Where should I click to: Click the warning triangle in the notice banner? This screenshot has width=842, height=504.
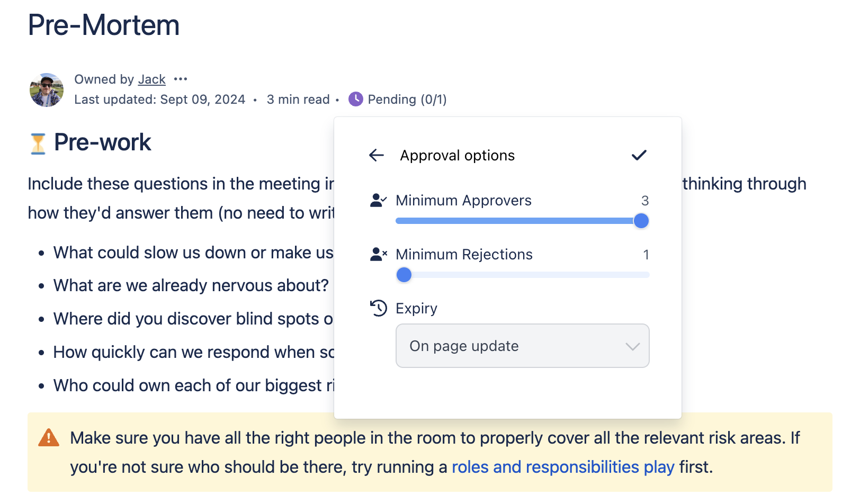tap(48, 438)
